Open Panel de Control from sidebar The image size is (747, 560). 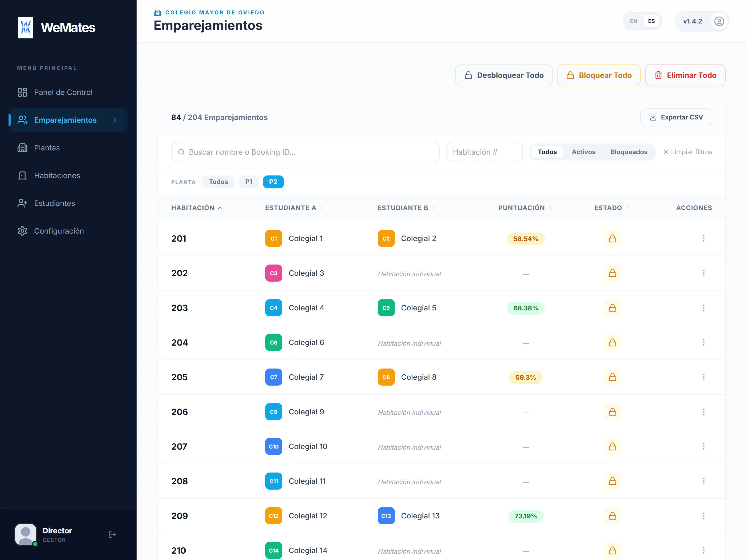(x=68, y=93)
